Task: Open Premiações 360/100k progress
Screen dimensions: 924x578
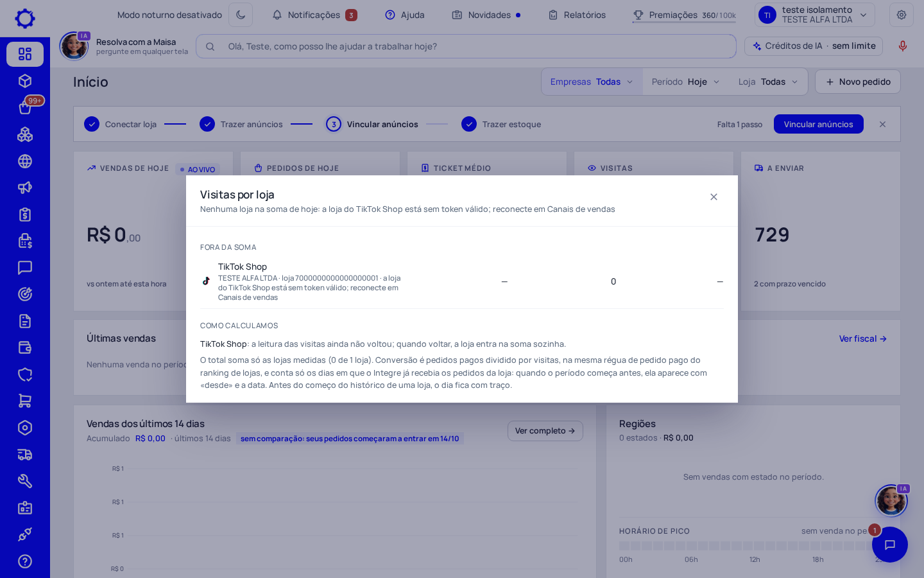Action: click(684, 15)
